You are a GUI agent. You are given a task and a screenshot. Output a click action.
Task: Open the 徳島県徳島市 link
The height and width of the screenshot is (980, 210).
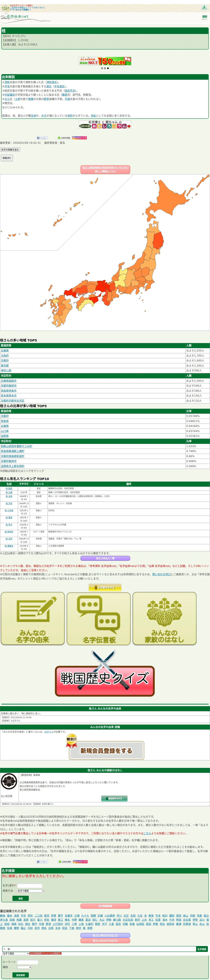pyautogui.click(x=9, y=391)
